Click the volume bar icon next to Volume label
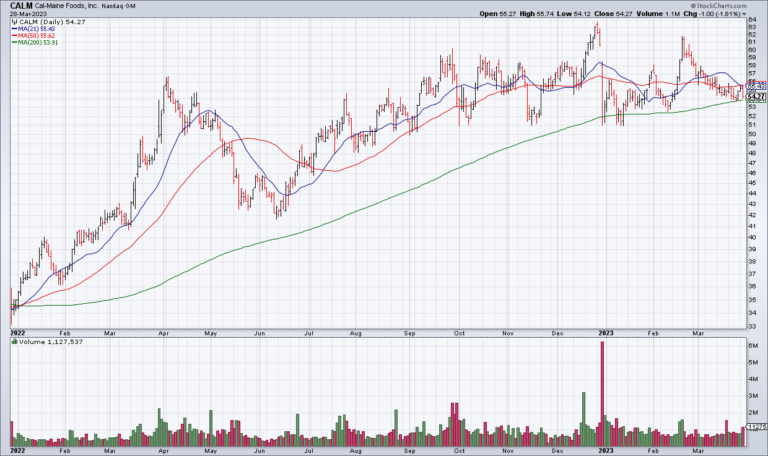The image size is (768, 456). tap(15, 342)
